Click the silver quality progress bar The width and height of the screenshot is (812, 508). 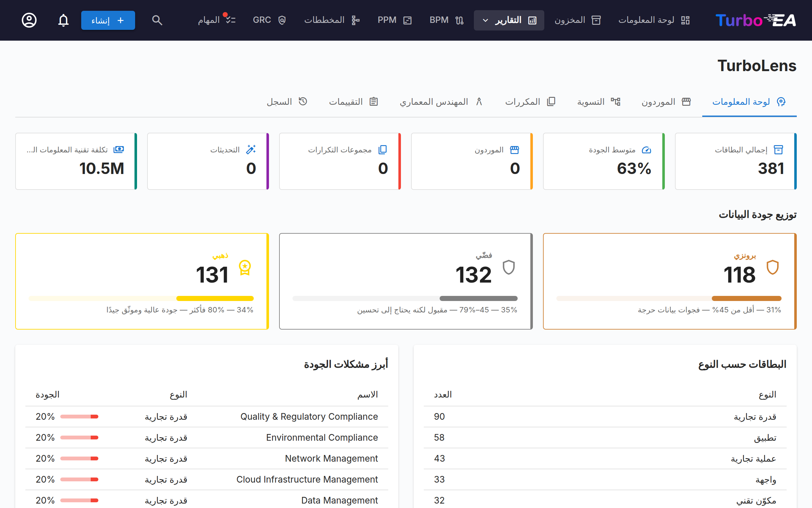[405, 298]
